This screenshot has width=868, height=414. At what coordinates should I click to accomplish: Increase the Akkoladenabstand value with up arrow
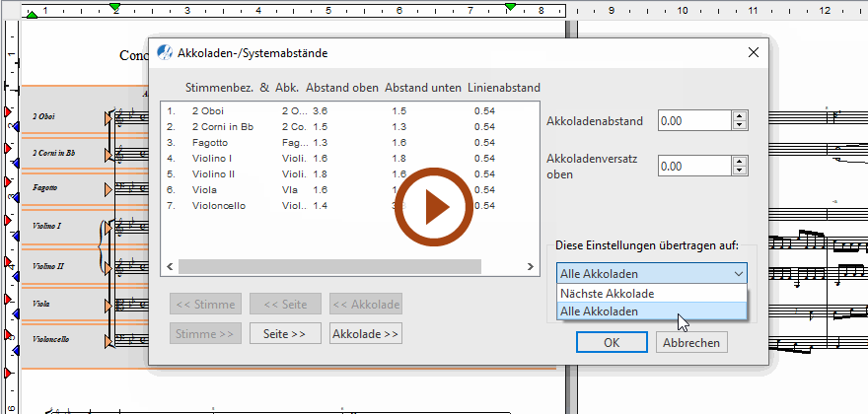739,116
